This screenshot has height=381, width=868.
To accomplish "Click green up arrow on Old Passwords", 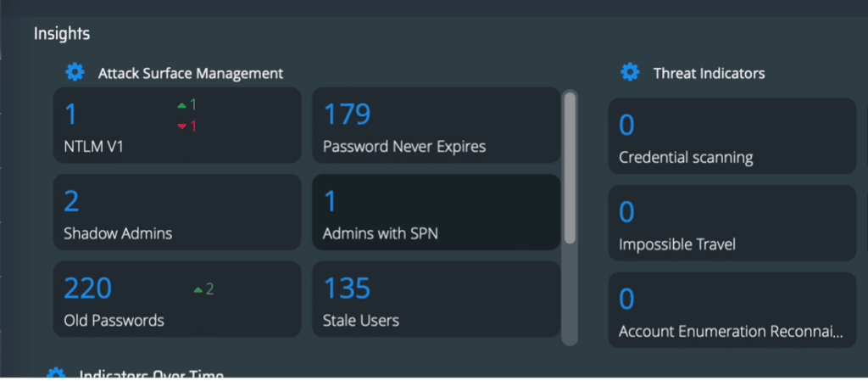I will click(x=198, y=289).
